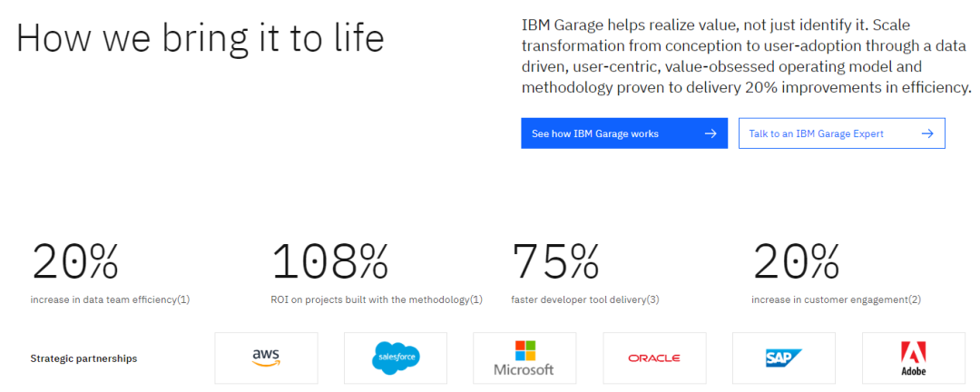Click the How we bring it to life heading
Viewport: 980px width, 392px height.
[x=200, y=39]
